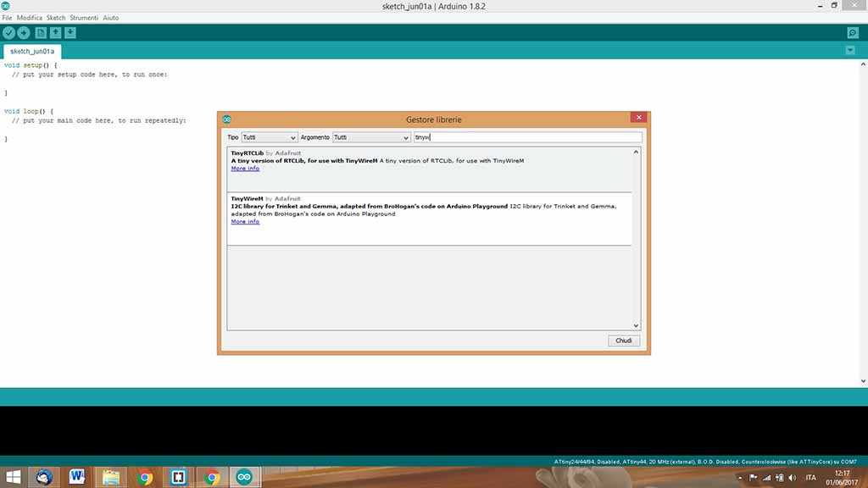Screen dimensions: 868x488
Task: Click the Upload arrow icon in toolbar
Action: pyautogui.click(x=24, y=33)
